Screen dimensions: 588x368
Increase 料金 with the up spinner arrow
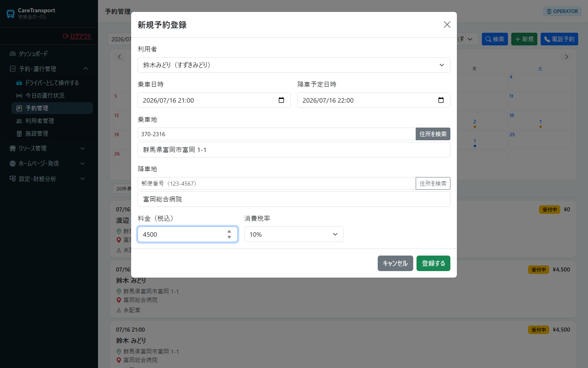pyautogui.click(x=229, y=231)
